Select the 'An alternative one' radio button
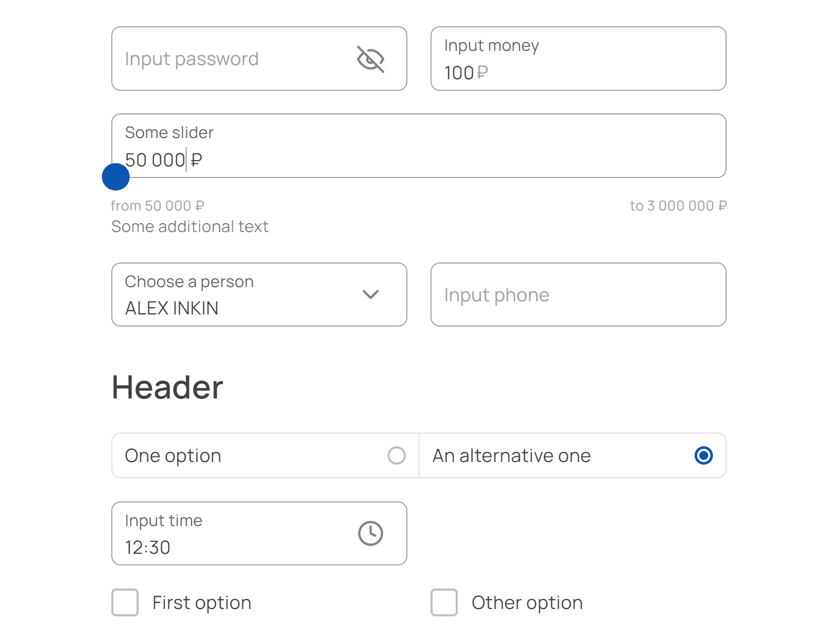Image resolution: width=840 pixels, height=630 pixels. point(703,456)
